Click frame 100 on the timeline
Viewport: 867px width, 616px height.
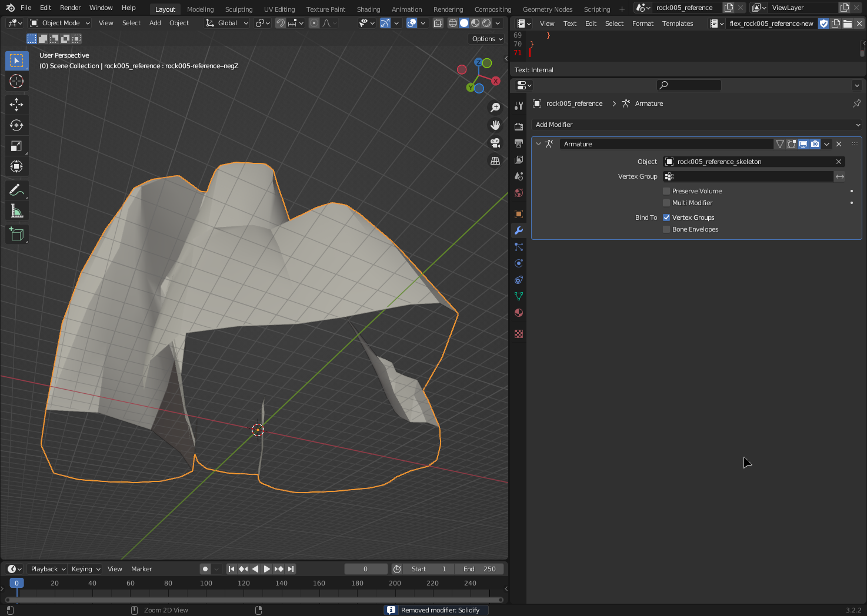click(x=206, y=583)
